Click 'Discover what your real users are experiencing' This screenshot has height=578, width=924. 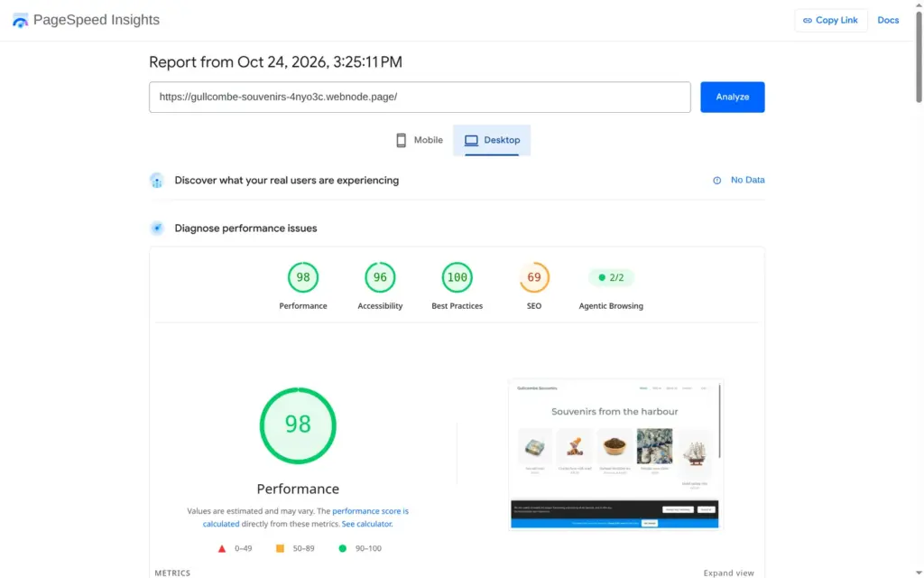coord(286,181)
